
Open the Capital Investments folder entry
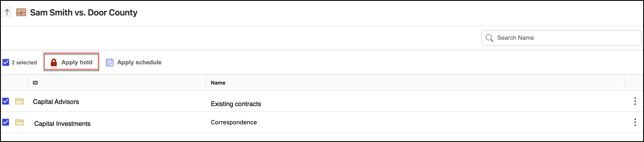[62, 123]
